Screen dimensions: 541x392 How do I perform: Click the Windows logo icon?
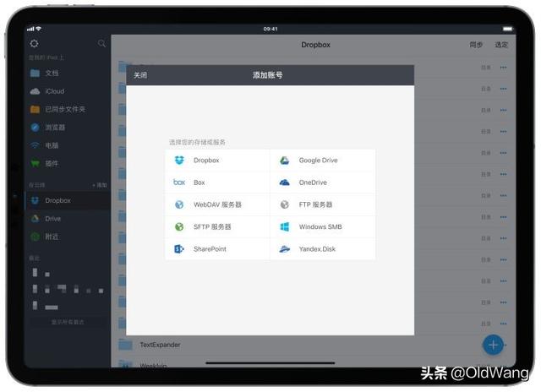pos(284,226)
